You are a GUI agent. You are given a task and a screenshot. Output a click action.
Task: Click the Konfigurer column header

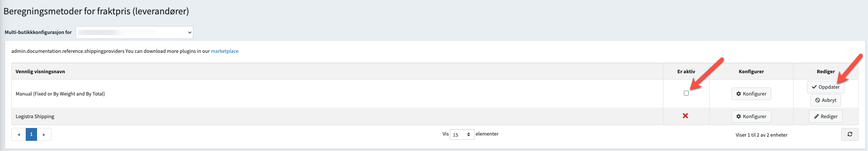(751, 72)
